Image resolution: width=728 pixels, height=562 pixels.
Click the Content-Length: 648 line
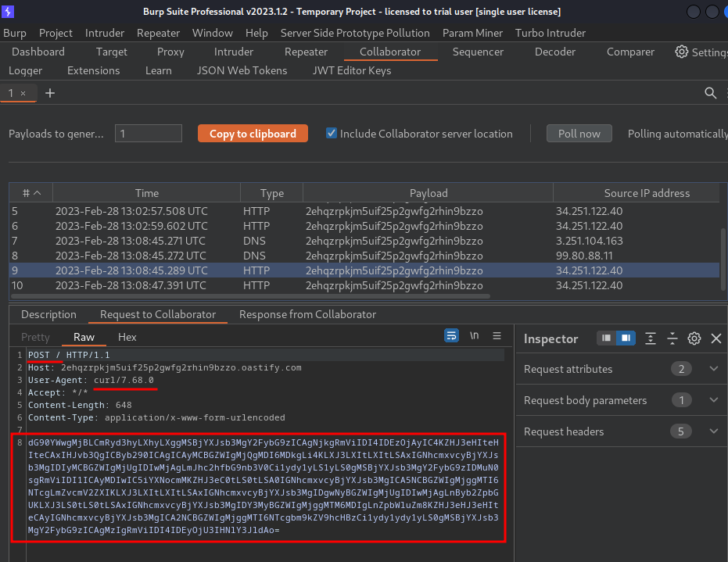pos(80,405)
